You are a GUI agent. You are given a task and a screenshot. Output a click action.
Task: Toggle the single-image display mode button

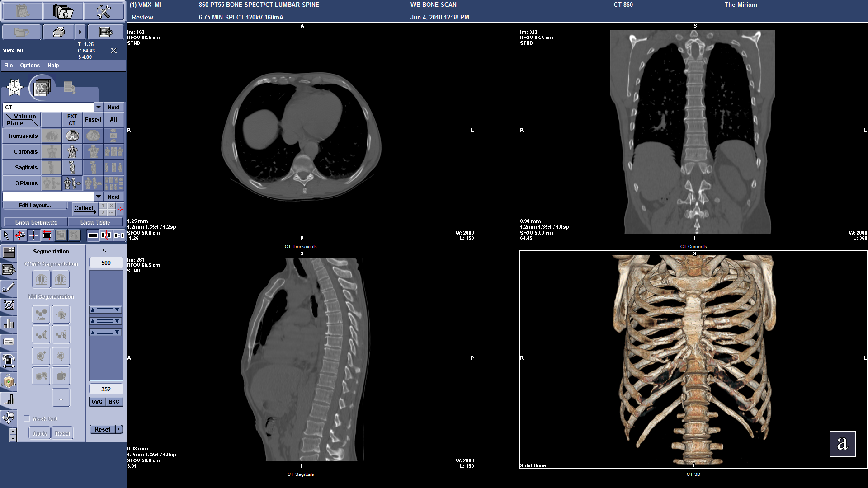pos(92,235)
